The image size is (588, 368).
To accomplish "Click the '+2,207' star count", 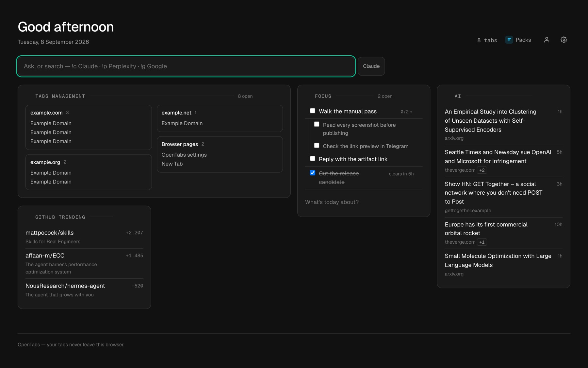I will (134, 233).
